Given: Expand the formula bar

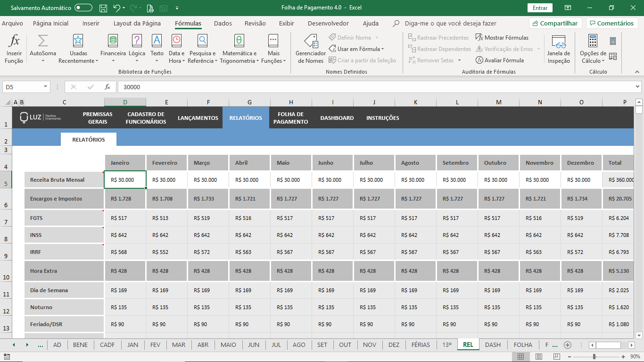Looking at the screenshot, I should click(638, 87).
